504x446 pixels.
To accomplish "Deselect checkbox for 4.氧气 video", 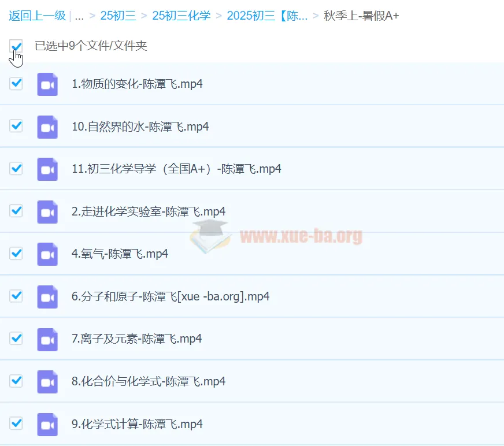I will pyautogui.click(x=16, y=254).
